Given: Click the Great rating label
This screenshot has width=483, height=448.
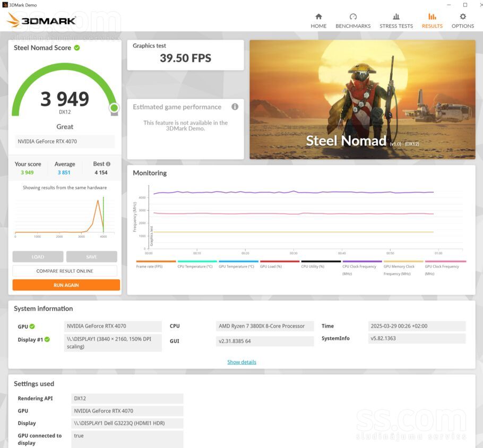Looking at the screenshot, I should tap(65, 127).
